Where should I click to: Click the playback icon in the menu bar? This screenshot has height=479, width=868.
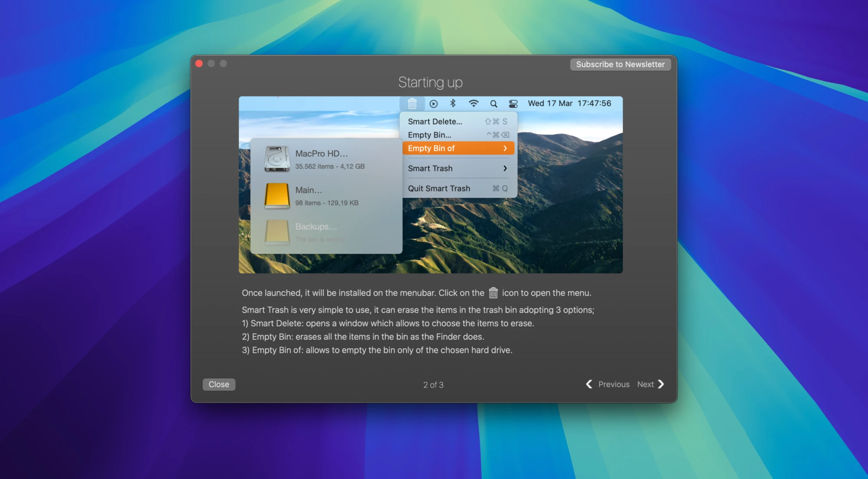tap(433, 103)
